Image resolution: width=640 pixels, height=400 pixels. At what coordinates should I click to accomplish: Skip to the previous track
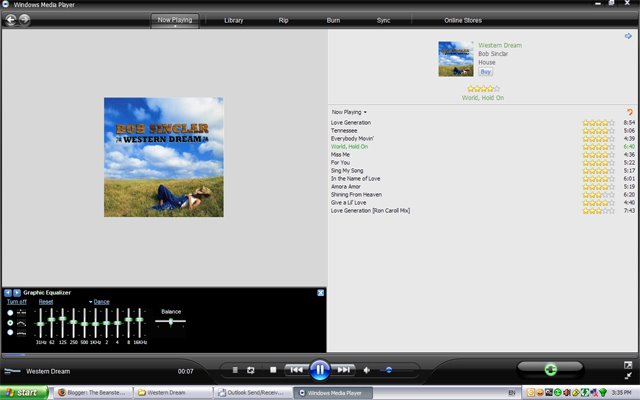point(297,370)
